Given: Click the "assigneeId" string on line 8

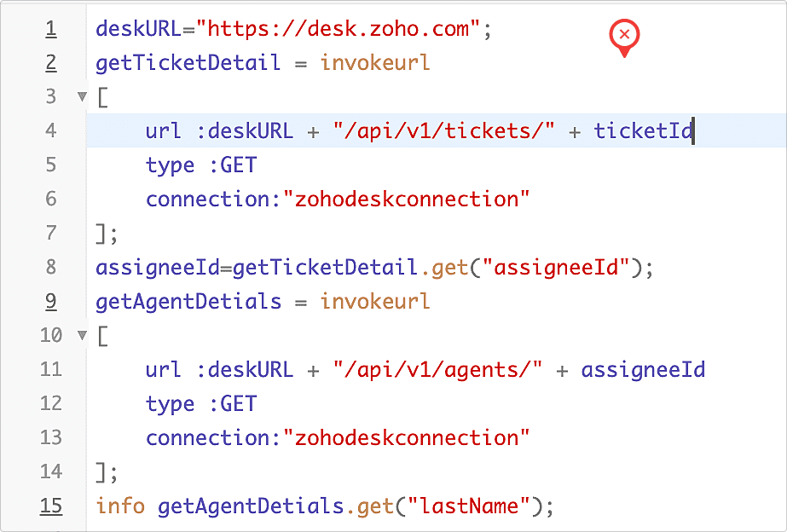Looking at the screenshot, I should tap(555, 268).
